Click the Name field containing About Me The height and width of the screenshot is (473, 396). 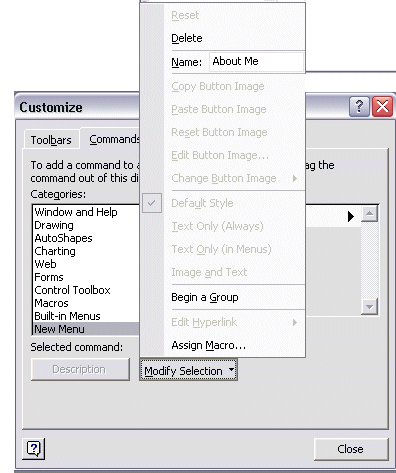(256, 62)
